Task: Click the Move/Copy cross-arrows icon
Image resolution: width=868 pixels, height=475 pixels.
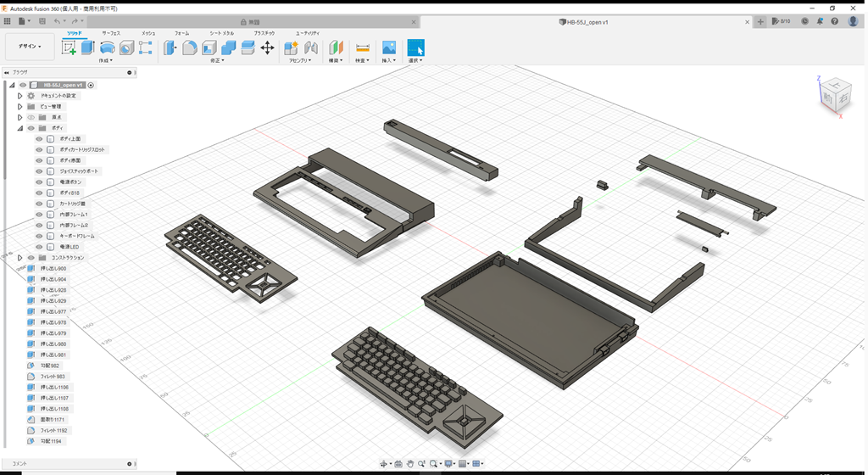Action: (267, 48)
